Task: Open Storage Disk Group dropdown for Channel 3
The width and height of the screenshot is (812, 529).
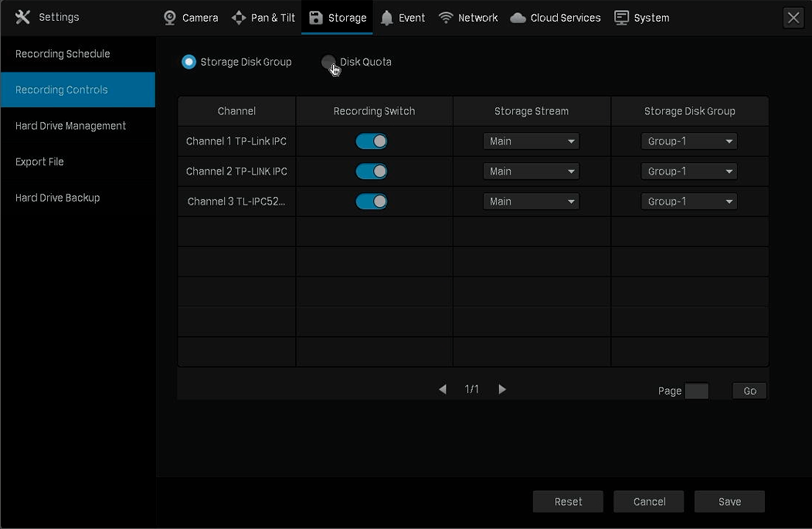Action: 689,202
